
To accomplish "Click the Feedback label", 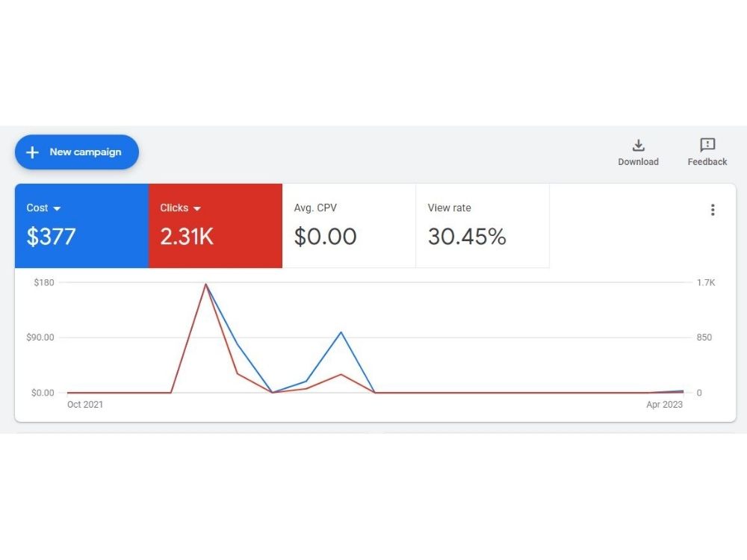I will (707, 162).
